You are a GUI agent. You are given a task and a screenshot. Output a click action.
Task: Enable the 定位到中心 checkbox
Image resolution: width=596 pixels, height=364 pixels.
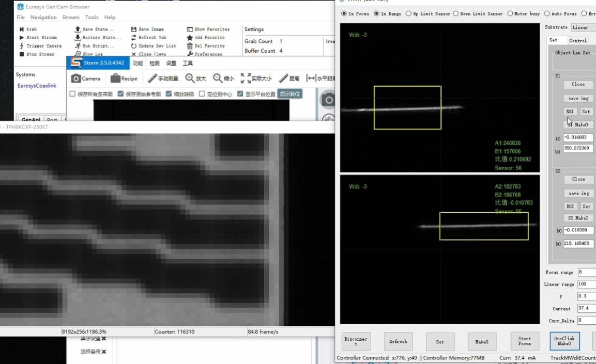point(202,94)
